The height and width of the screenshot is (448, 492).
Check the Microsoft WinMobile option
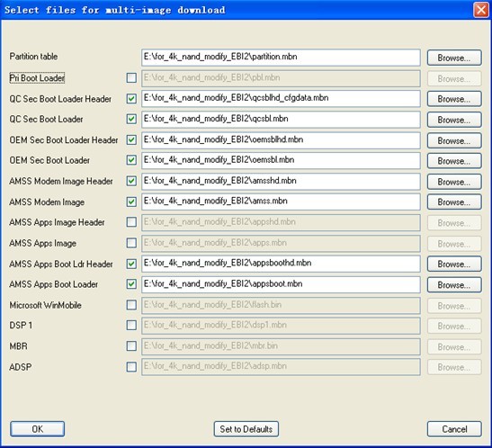pos(131,305)
